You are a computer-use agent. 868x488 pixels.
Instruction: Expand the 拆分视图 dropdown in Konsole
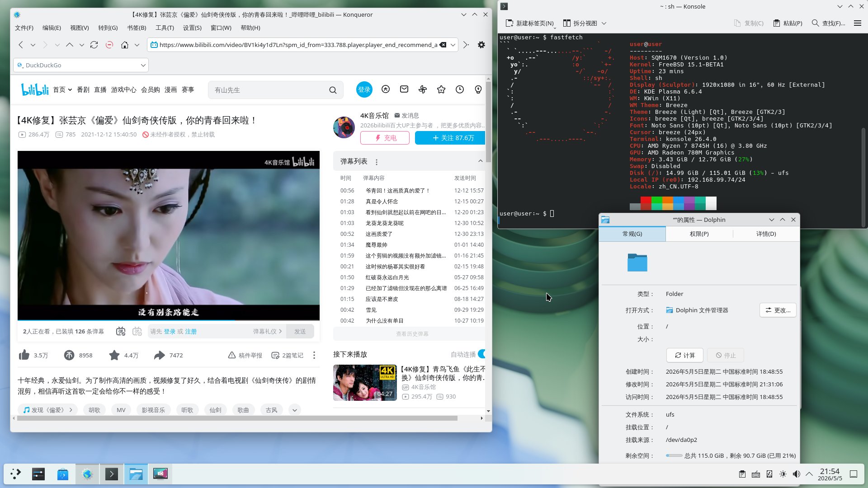tap(604, 23)
